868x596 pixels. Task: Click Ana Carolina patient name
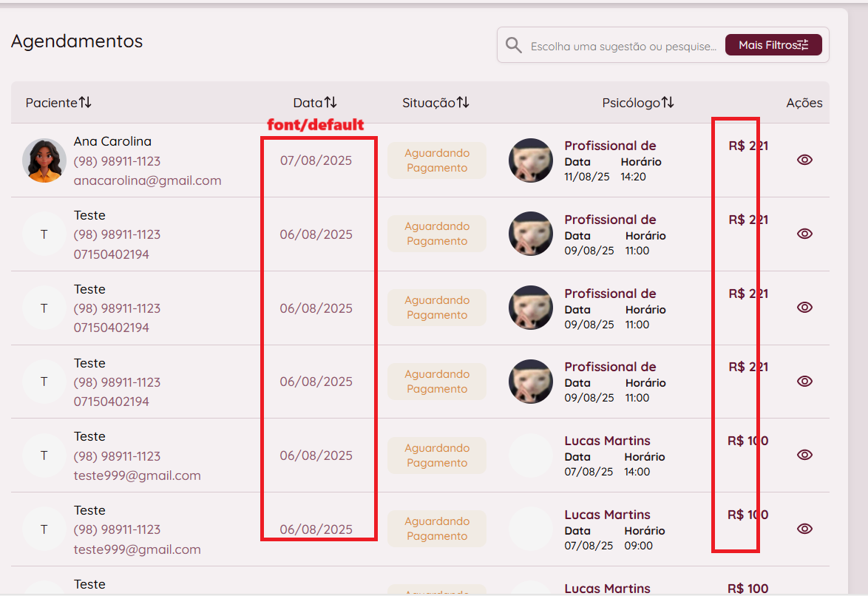(112, 141)
